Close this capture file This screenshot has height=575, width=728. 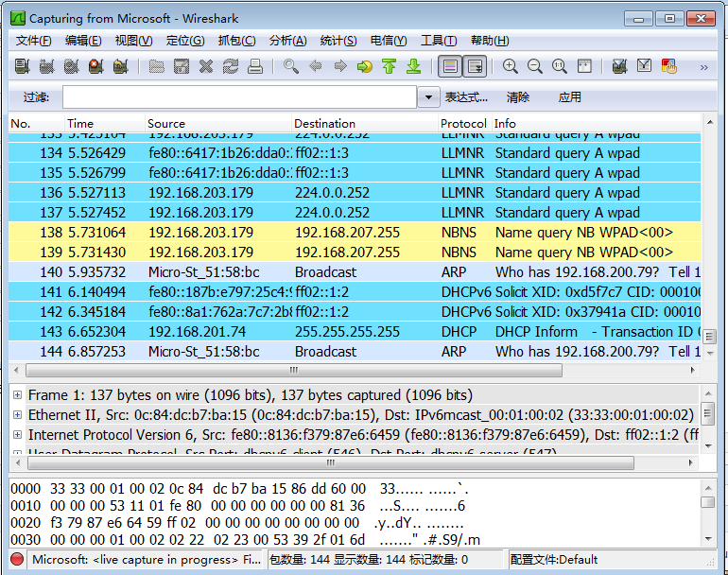pyautogui.click(x=206, y=66)
